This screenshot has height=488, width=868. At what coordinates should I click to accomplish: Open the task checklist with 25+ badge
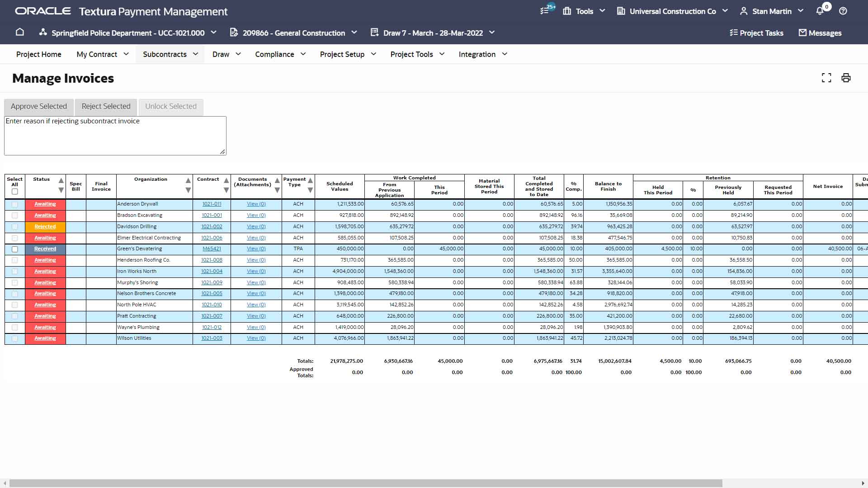click(x=545, y=10)
